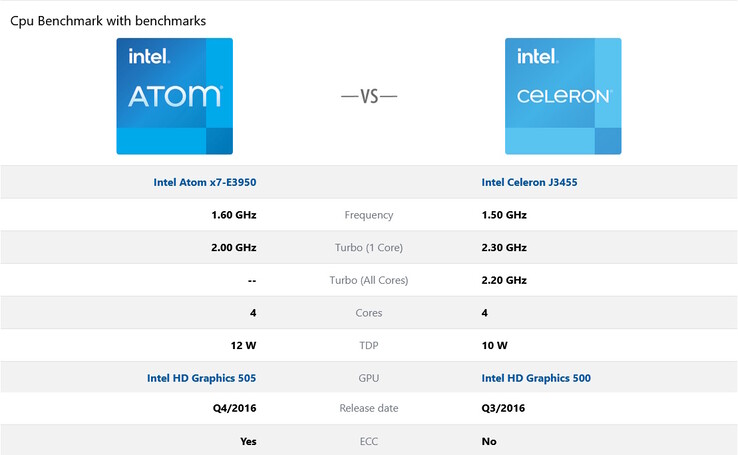This screenshot has height=455, width=738.
Task: Click the 12 W TDP value
Action: (x=243, y=344)
